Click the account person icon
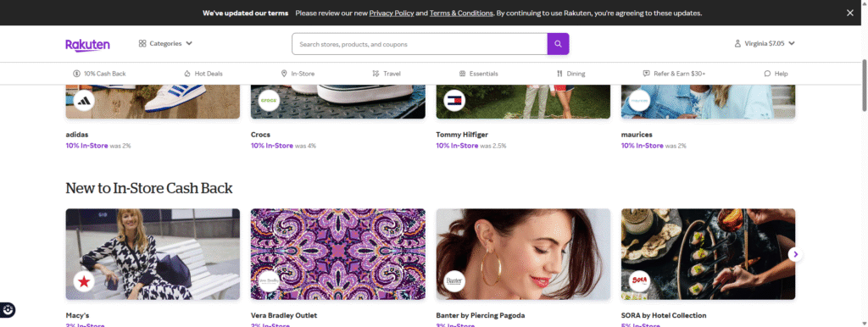 737,43
